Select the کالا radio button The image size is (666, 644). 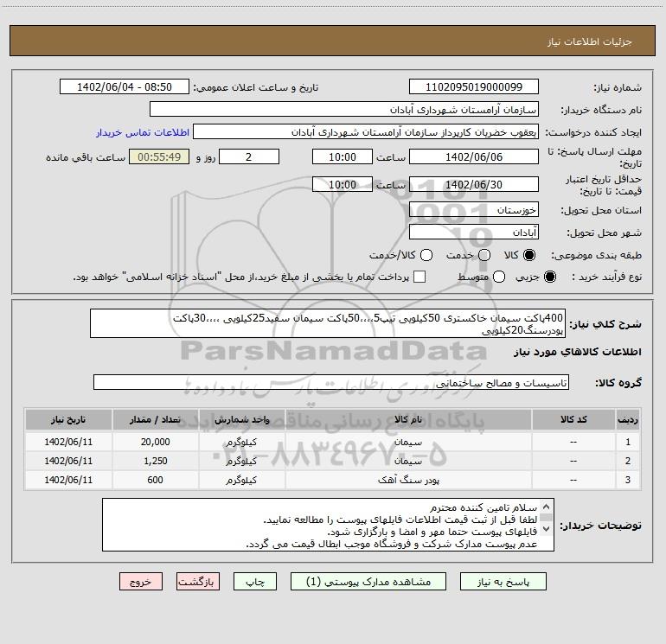click(529, 255)
